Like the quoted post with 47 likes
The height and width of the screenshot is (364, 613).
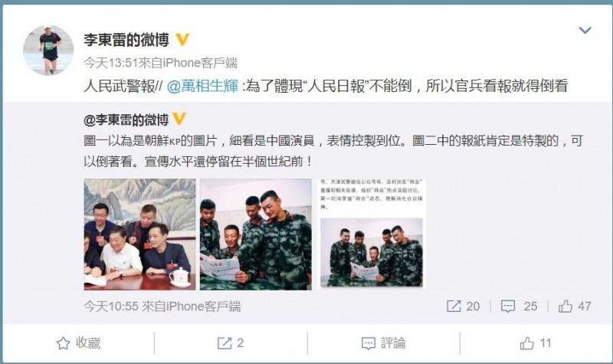click(575, 306)
